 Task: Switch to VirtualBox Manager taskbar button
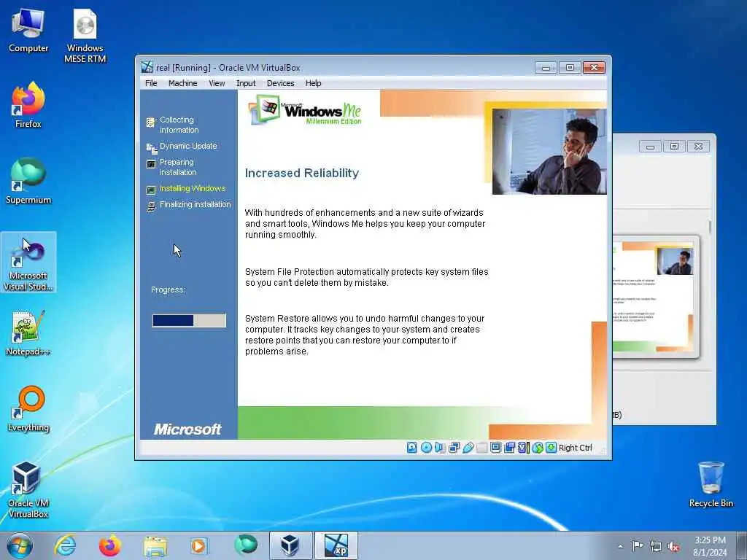290,545
